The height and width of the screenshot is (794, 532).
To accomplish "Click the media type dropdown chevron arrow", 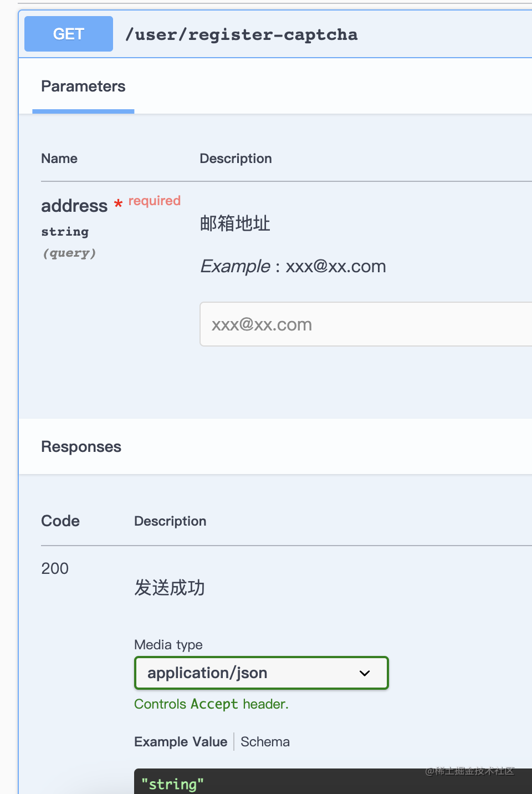I will point(364,673).
